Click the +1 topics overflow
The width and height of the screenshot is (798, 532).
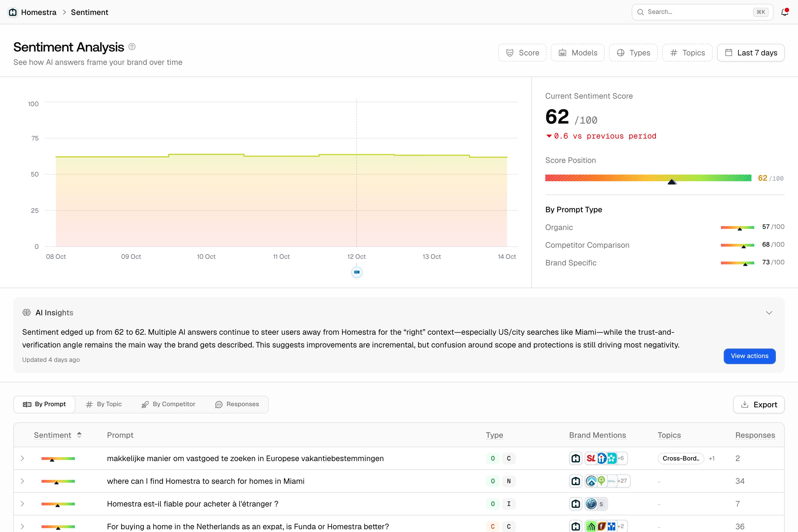pyautogui.click(x=712, y=458)
